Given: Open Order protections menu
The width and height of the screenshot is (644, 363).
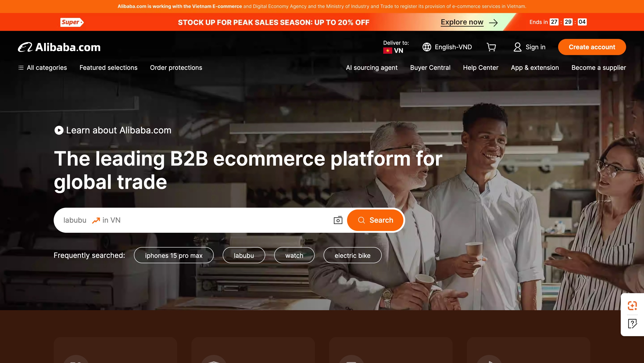Looking at the screenshot, I should pyautogui.click(x=176, y=68).
